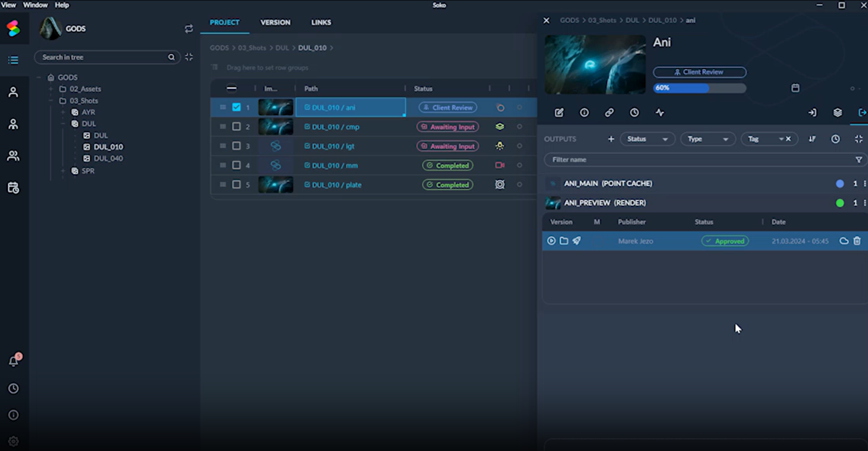868x451 pixels.
Task: Click the Approved status badge
Action: point(725,241)
